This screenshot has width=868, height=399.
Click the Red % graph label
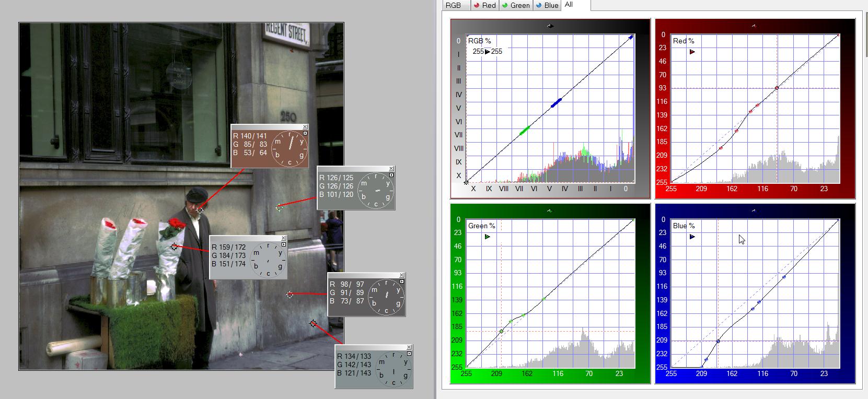[x=684, y=41]
